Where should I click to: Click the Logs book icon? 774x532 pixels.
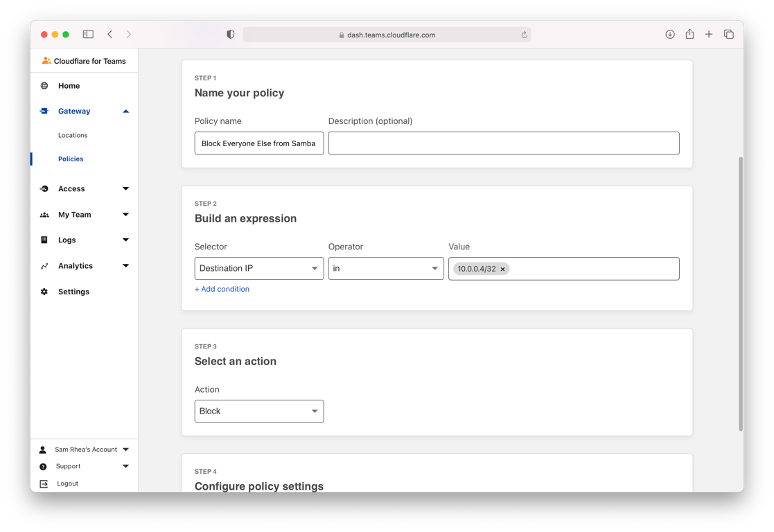tap(44, 240)
